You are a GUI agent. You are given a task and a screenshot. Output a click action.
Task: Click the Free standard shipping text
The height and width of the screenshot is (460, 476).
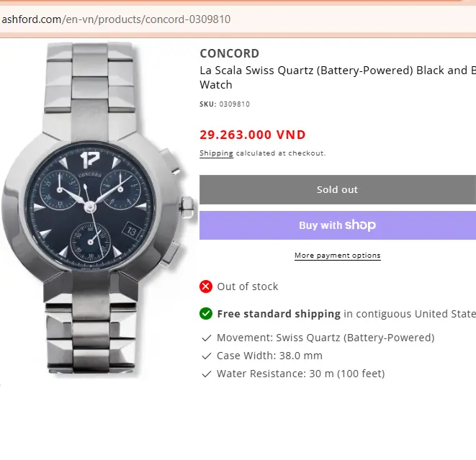pyautogui.click(x=278, y=314)
